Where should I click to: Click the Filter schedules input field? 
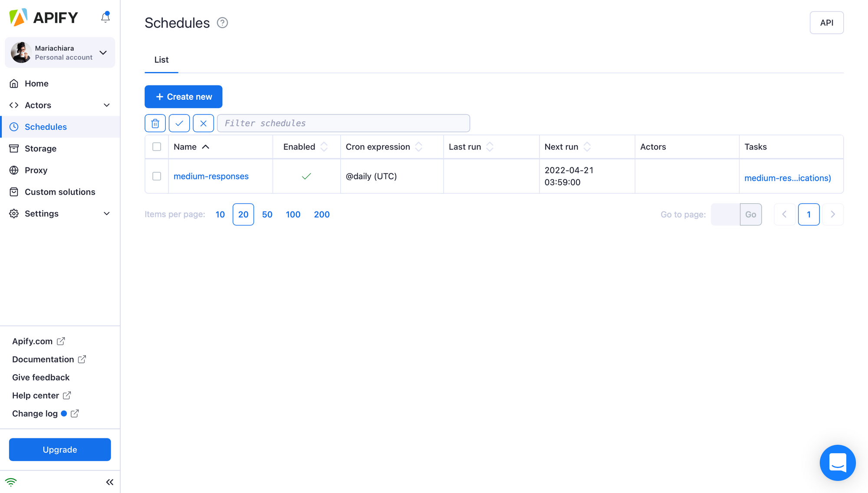(343, 124)
